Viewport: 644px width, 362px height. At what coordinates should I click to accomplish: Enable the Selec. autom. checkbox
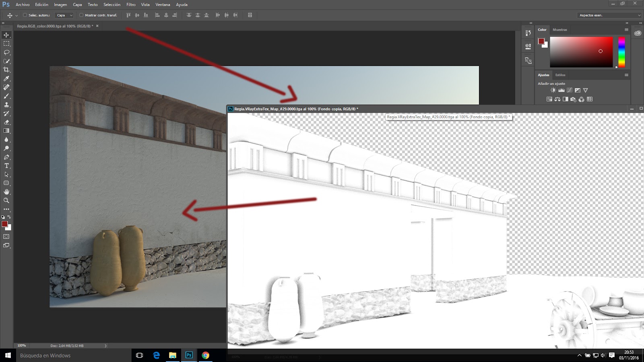pos(25,15)
